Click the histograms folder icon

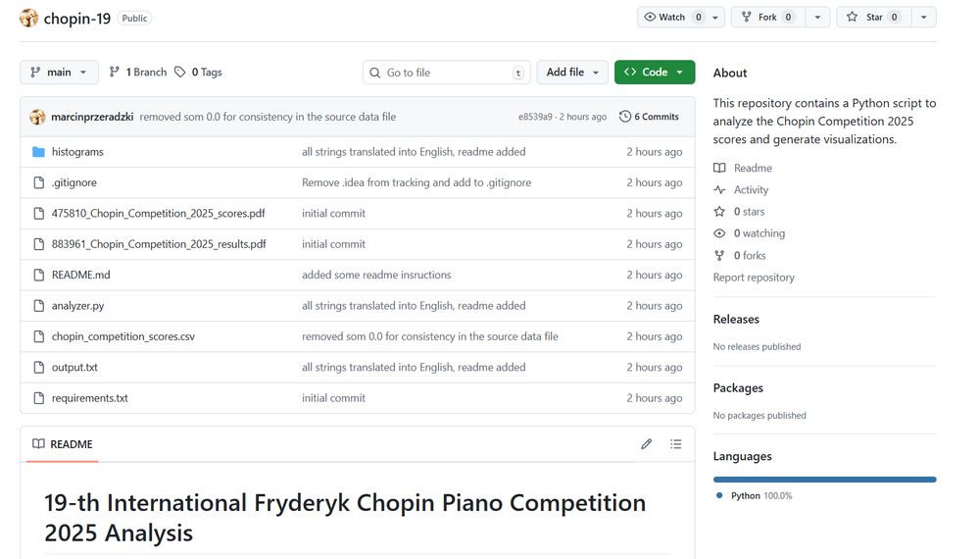38,152
